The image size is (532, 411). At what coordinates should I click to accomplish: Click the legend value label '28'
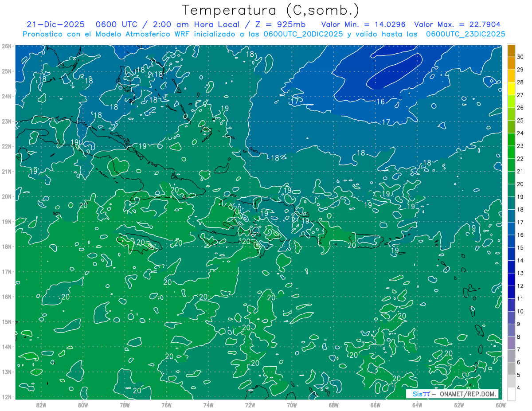[x=520, y=82]
